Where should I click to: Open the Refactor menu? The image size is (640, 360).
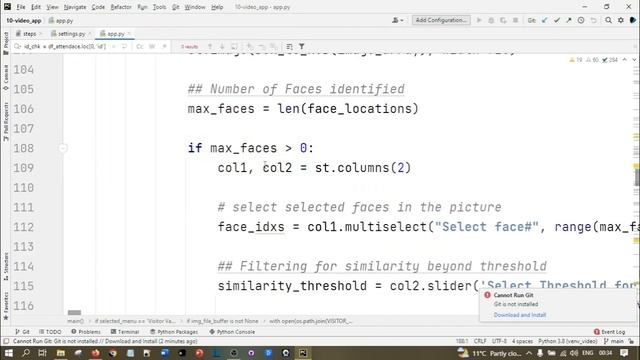tap(121, 7)
